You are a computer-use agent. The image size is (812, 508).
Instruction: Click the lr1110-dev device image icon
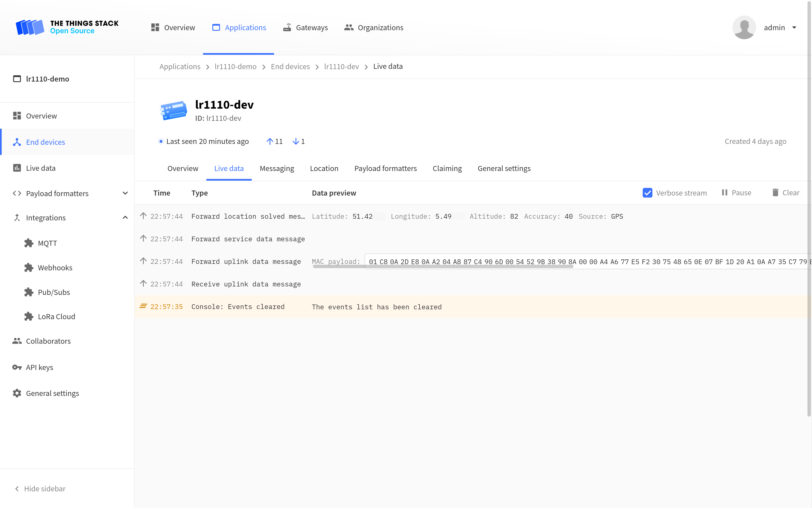(173, 110)
